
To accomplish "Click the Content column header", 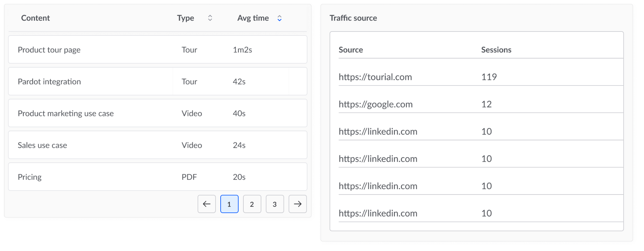I will [x=35, y=18].
